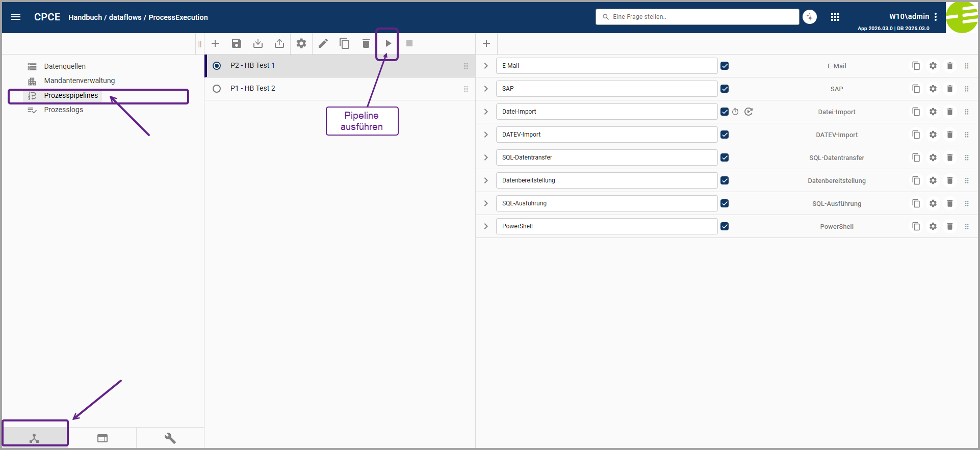This screenshot has height=450, width=980.
Task: Expand the SAP step row
Action: pos(486,89)
